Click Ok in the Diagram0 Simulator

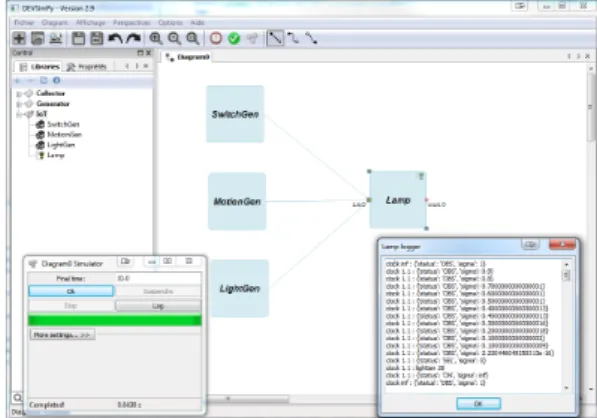pyautogui.click(x=71, y=291)
